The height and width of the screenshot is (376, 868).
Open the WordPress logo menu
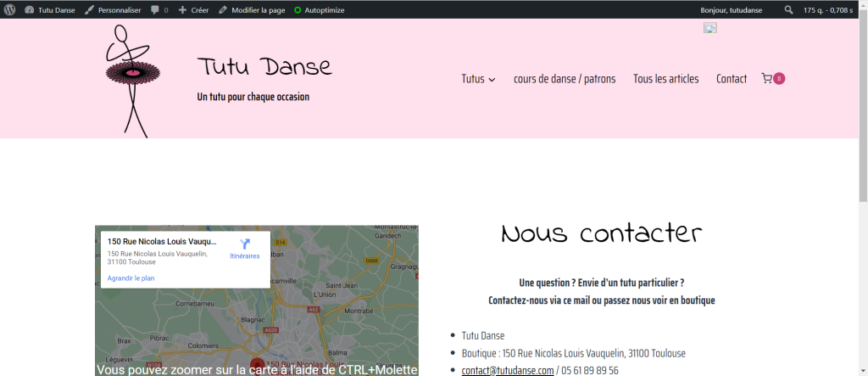point(9,10)
